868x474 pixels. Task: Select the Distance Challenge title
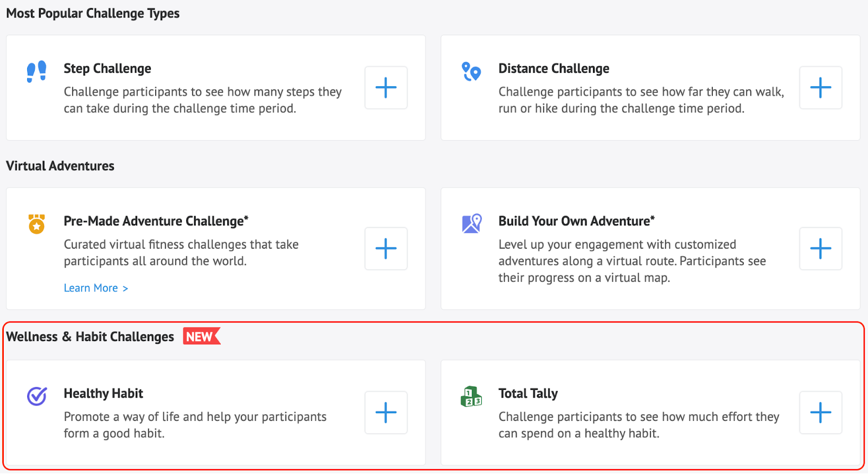554,68
